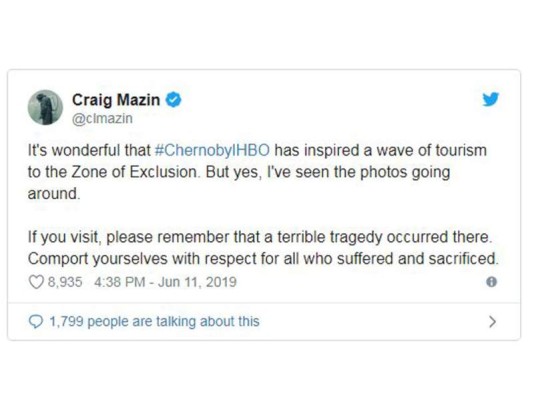
Task: Open the Craig Mazin display name
Action: (x=116, y=100)
